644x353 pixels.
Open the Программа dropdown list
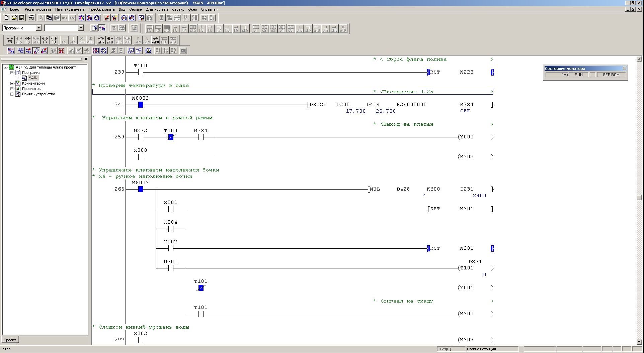[x=38, y=28]
